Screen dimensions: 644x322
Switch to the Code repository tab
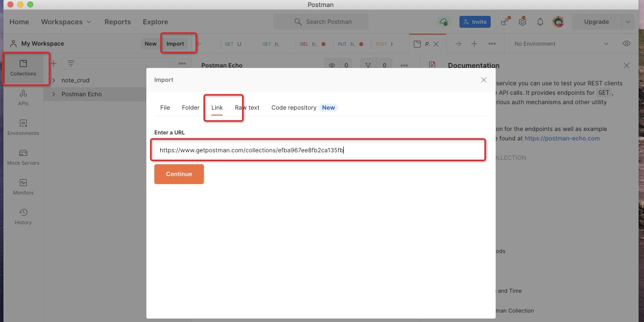294,108
